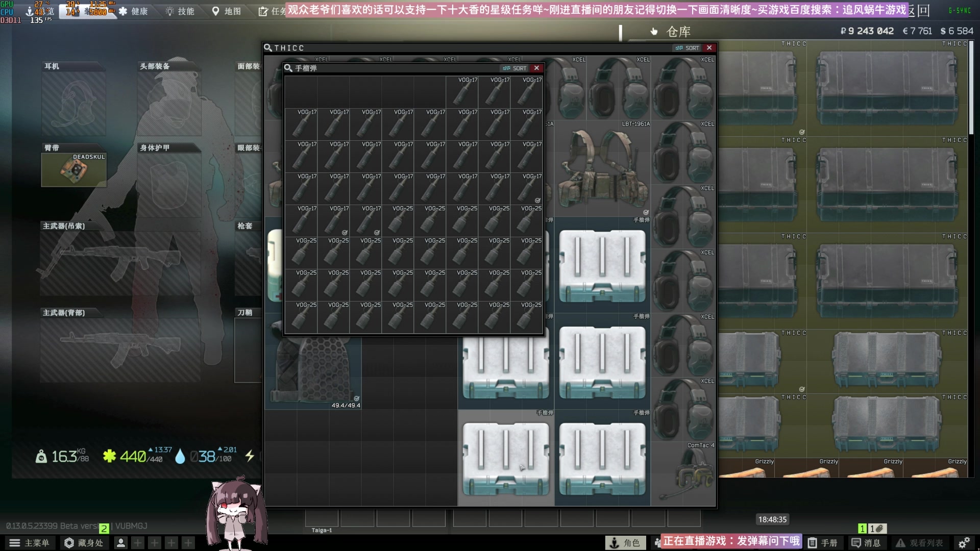Click the search magnifier in the grenade case title
The image size is (980, 551).
(x=288, y=68)
